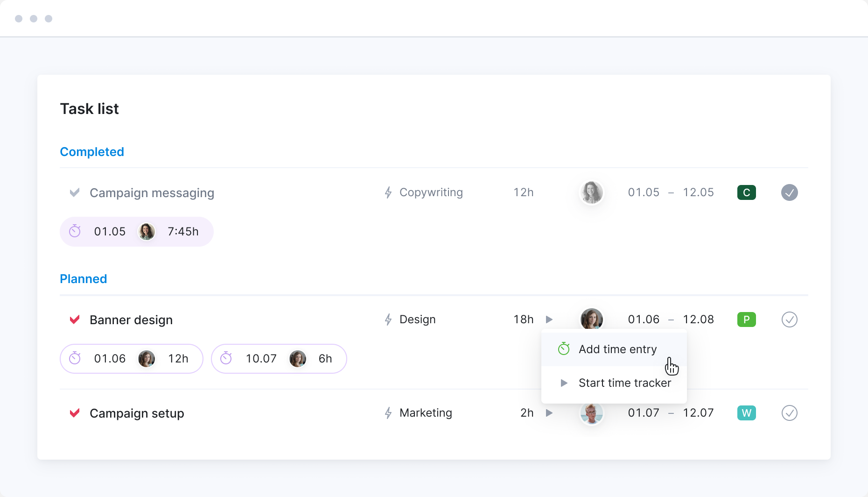The height and width of the screenshot is (497, 868).
Task: Open the Completed section heading
Action: (x=92, y=152)
